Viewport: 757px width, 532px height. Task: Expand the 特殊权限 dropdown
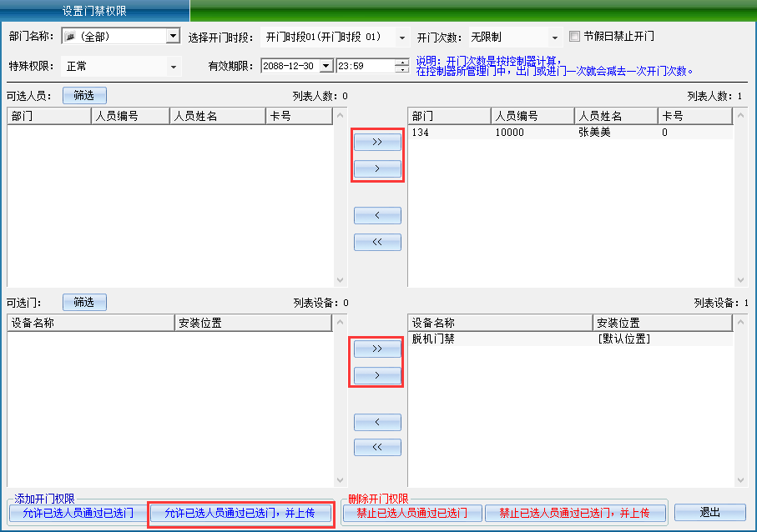(x=174, y=67)
